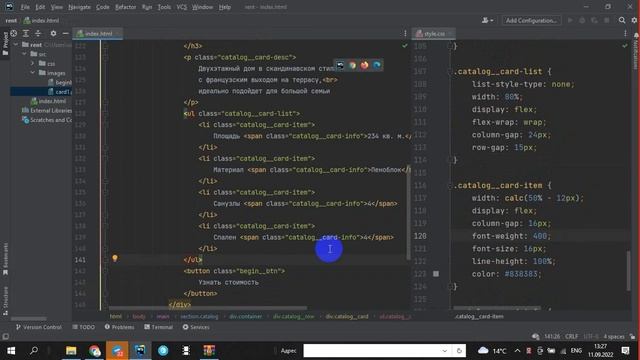The height and width of the screenshot is (360, 640).
Task: Open the Tools menu
Action: pyautogui.click(x=164, y=7)
